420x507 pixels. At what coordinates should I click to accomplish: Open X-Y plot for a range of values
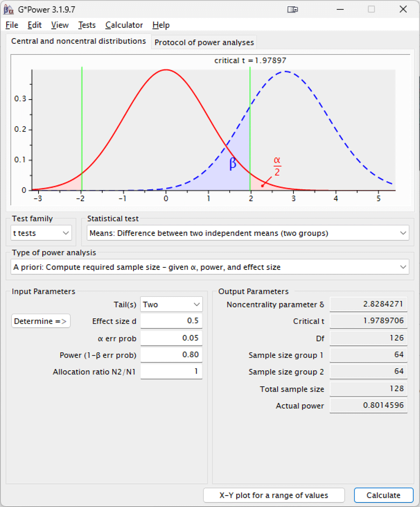274,495
